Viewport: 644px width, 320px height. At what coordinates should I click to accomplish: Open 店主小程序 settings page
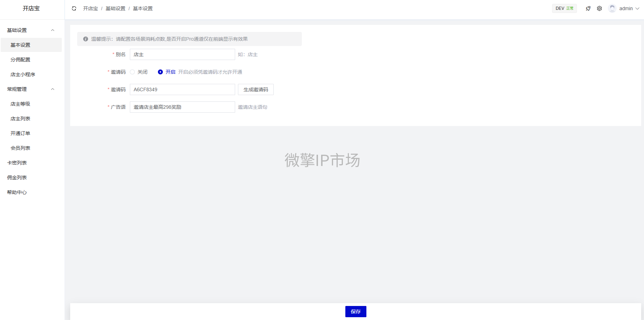pos(23,74)
